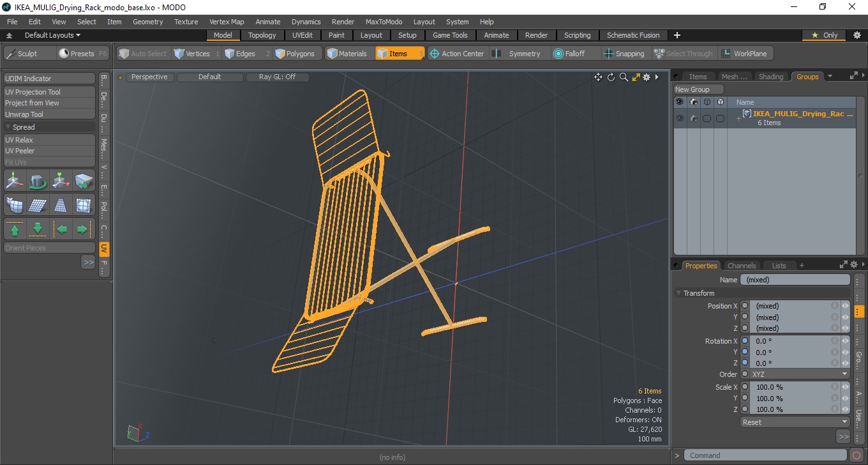Open the WorkPlane options
Viewport: 868px width, 465px height.
(x=745, y=54)
